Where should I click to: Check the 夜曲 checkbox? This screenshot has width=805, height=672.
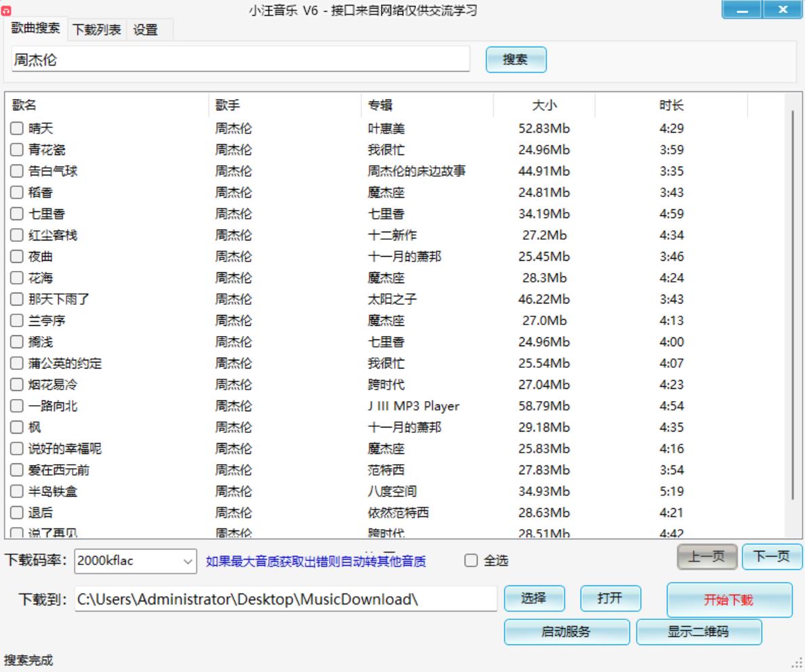point(17,256)
